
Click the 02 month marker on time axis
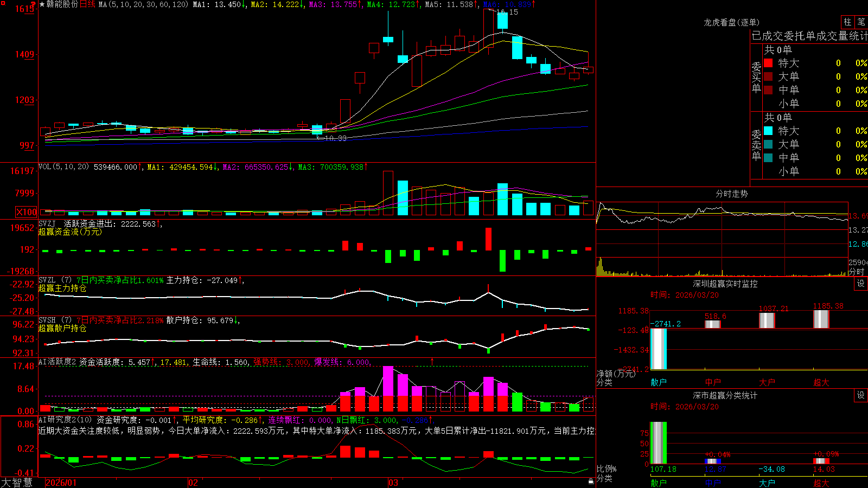tap(193, 483)
